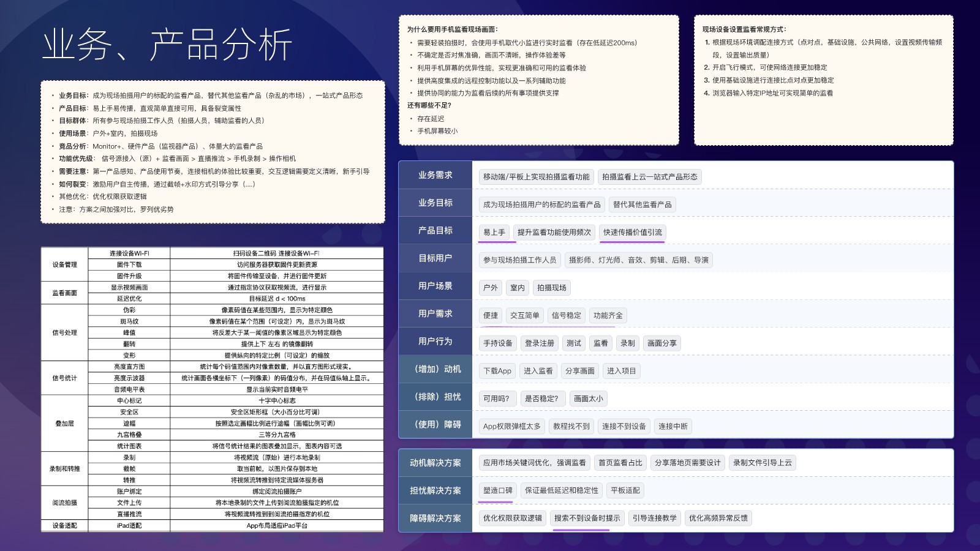Click the 提升监看功能使用频次 tag

click(x=554, y=232)
